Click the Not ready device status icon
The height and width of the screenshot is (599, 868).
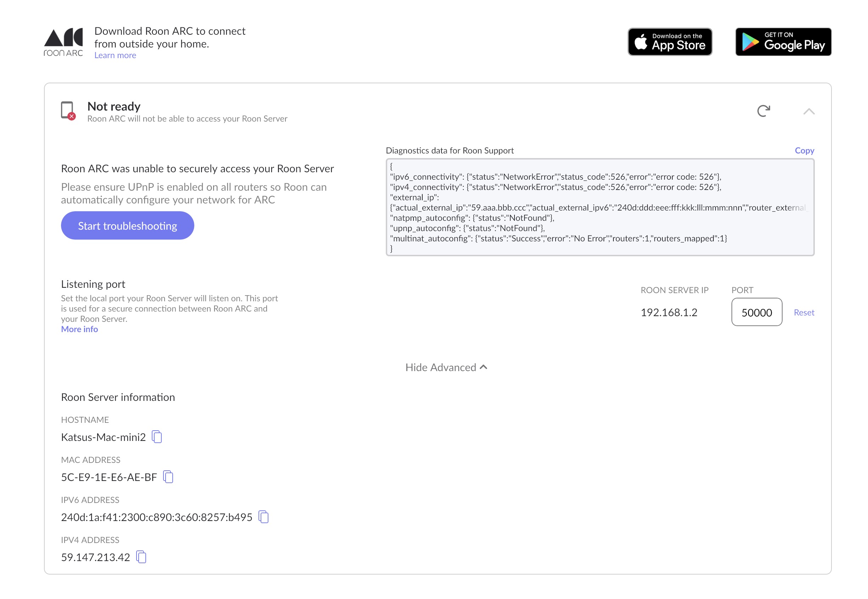pyautogui.click(x=68, y=111)
